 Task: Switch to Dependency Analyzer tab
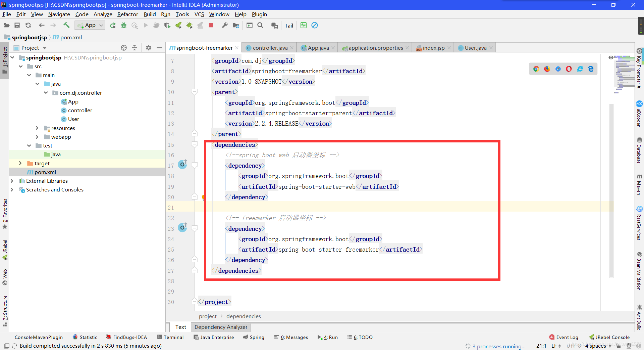[x=221, y=327]
